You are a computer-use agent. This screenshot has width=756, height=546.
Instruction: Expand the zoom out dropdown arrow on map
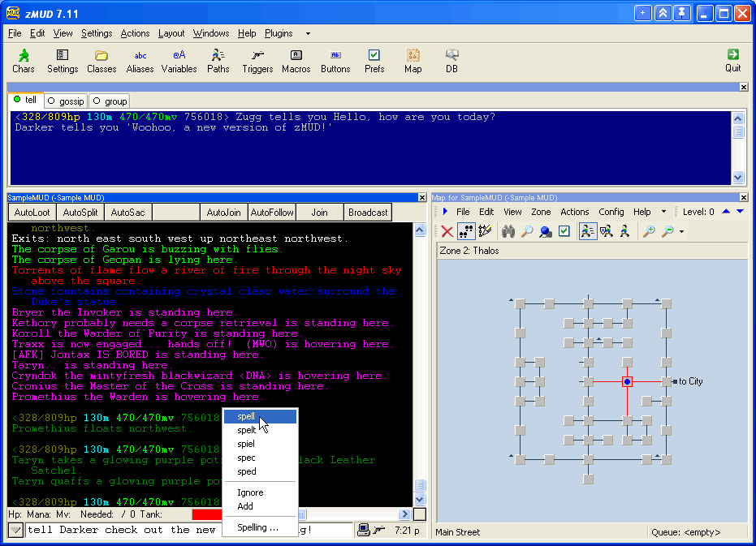(681, 232)
